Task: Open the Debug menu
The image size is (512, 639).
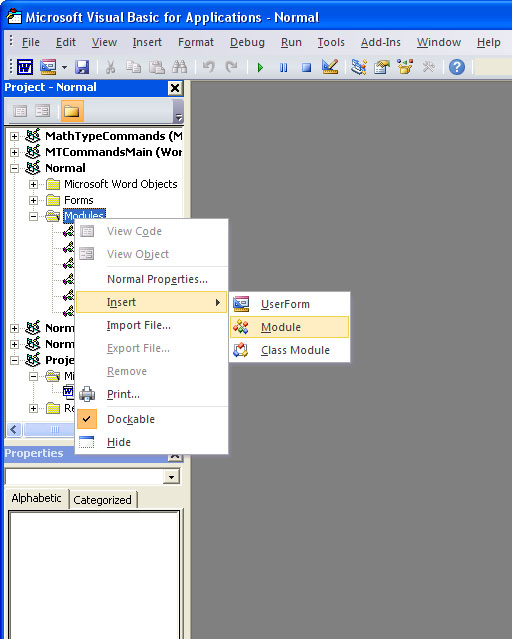Action: (x=247, y=42)
